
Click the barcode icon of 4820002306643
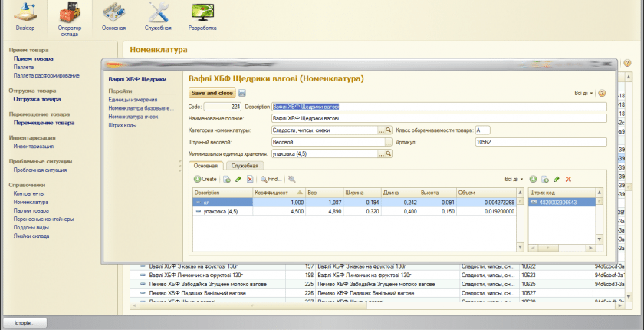534,202
